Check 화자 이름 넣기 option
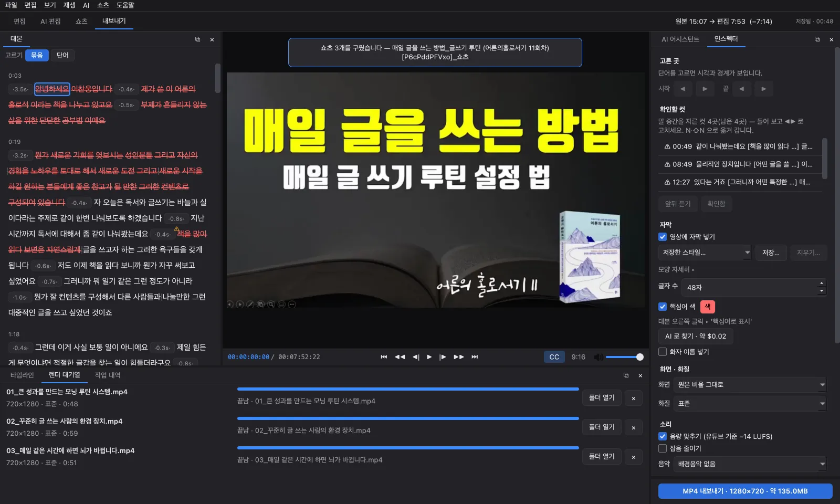This screenshot has height=504, width=840. coord(663,352)
